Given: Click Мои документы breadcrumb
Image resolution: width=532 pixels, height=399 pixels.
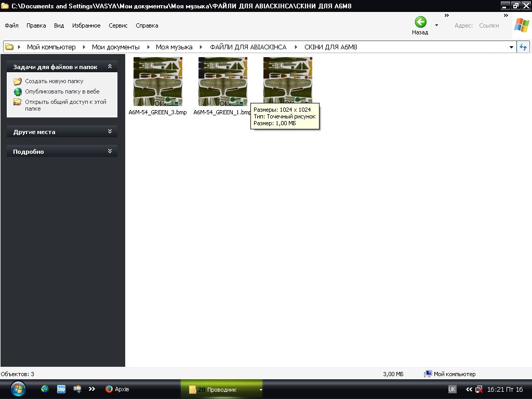Looking at the screenshot, I should [x=116, y=47].
